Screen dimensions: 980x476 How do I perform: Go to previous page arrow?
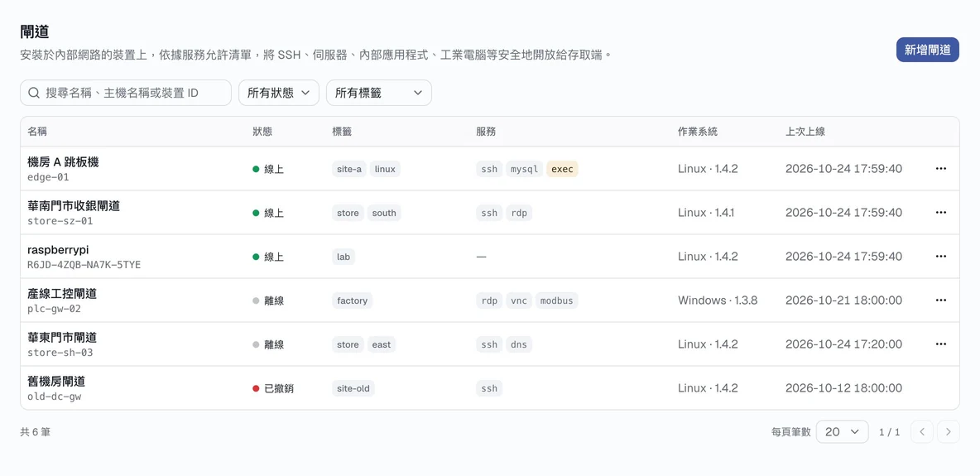tap(922, 431)
